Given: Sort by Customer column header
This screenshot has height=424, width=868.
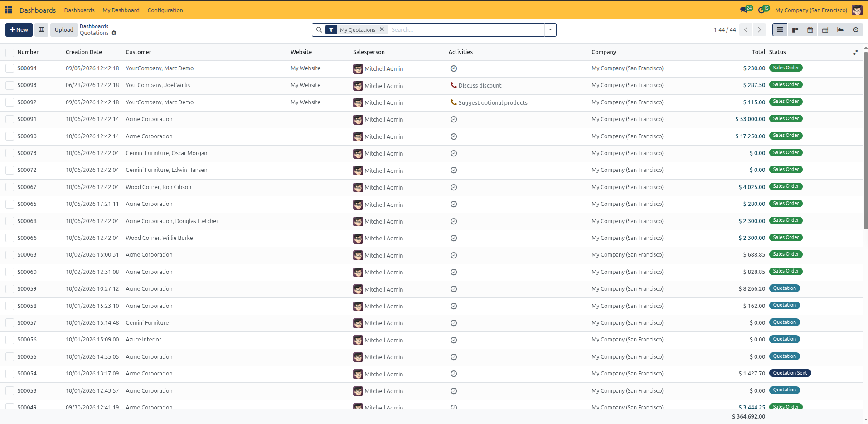Looking at the screenshot, I should (x=138, y=52).
